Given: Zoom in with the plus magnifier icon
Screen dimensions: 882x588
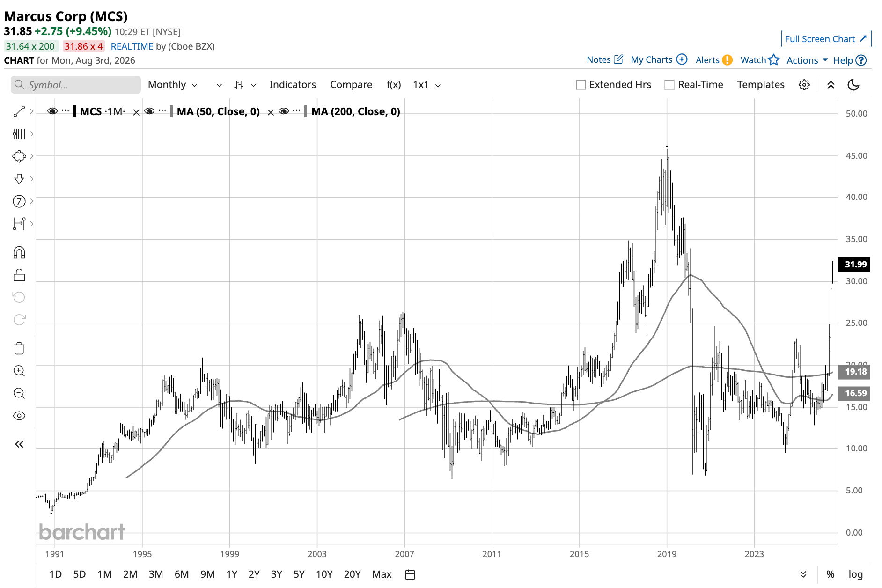Looking at the screenshot, I should click(19, 371).
